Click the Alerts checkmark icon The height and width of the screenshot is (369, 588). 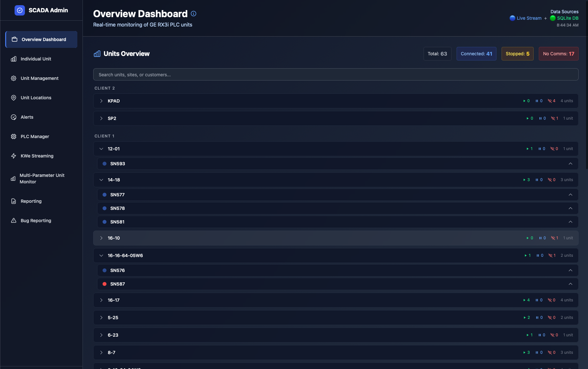[14, 117]
